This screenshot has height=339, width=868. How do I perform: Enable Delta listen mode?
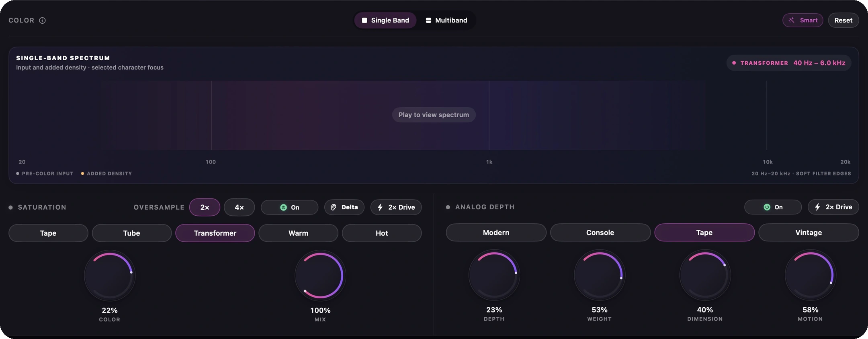click(x=344, y=207)
